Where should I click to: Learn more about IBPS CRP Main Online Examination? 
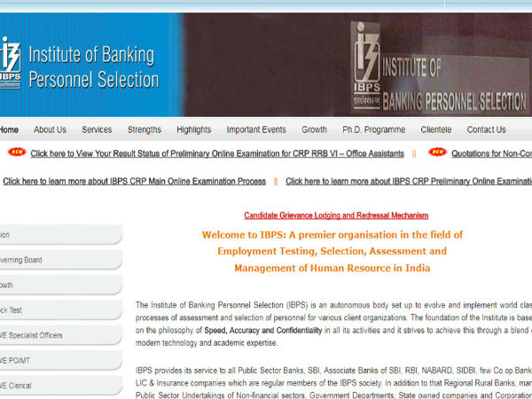(x=135, y=182)
